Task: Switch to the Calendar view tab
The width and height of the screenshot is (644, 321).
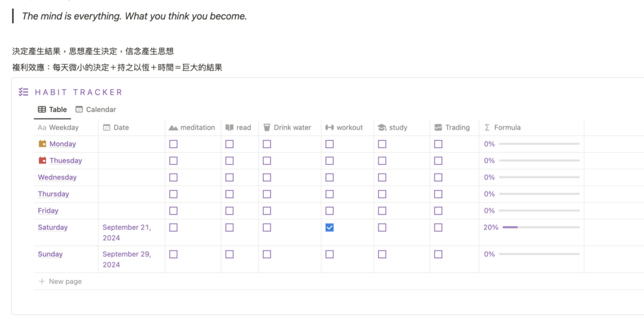Action: pos(96,110)
